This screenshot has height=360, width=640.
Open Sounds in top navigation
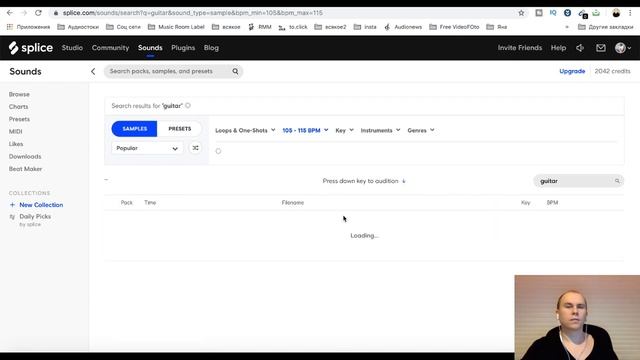(x=150, y=48)
